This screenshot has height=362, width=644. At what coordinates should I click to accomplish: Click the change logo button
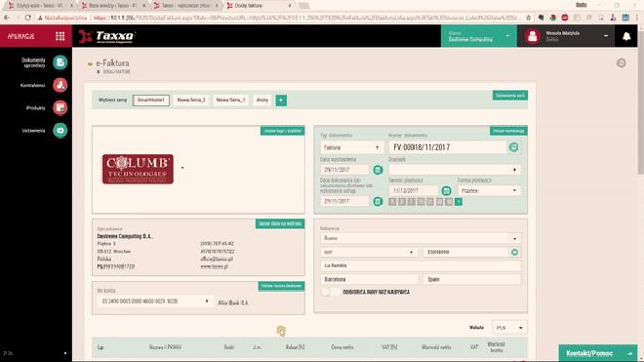click(283, 131)
